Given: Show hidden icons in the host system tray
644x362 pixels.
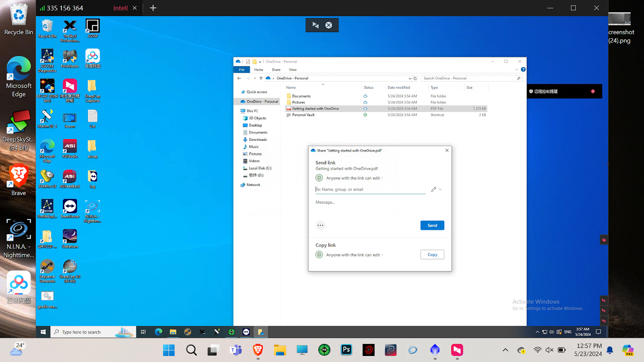Looking at the screenshot, I should point(505,350).
